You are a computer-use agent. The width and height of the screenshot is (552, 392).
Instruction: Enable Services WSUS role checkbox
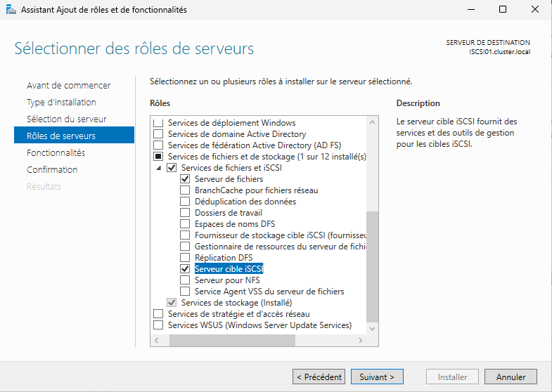(x=158, y=325)
